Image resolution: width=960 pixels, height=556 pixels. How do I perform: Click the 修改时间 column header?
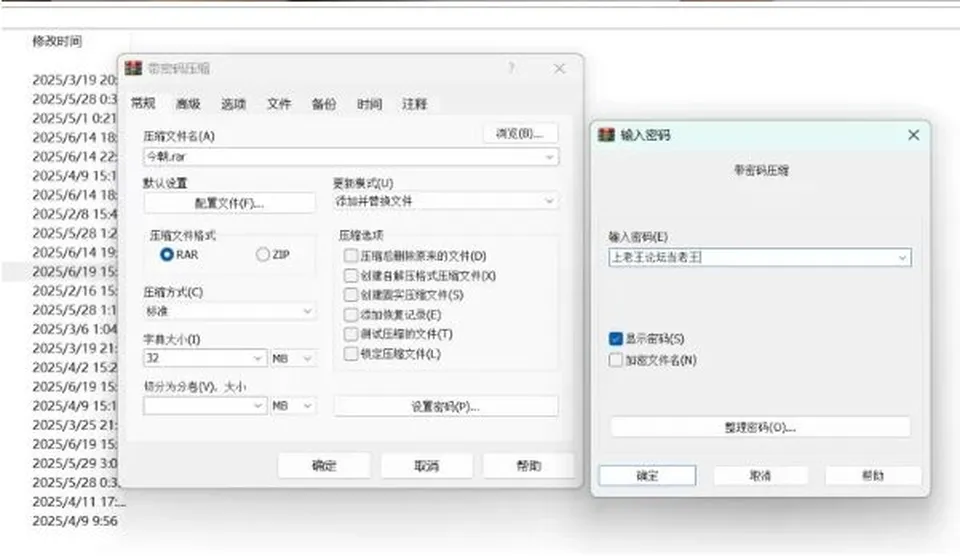pyautogui.click(x=57, y=41)
